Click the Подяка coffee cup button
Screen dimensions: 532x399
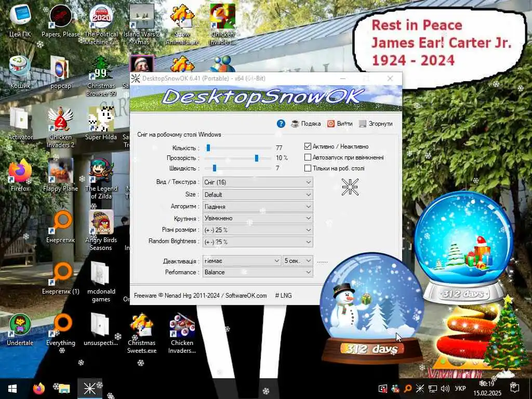tap(305, 124)
